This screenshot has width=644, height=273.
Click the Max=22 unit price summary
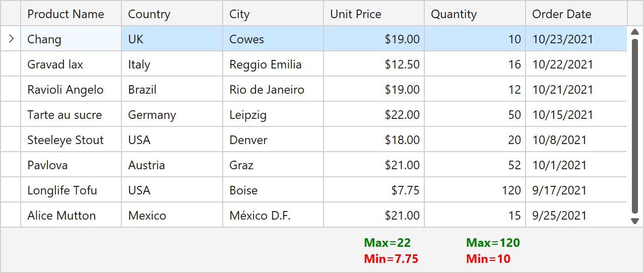click(387, 243)
